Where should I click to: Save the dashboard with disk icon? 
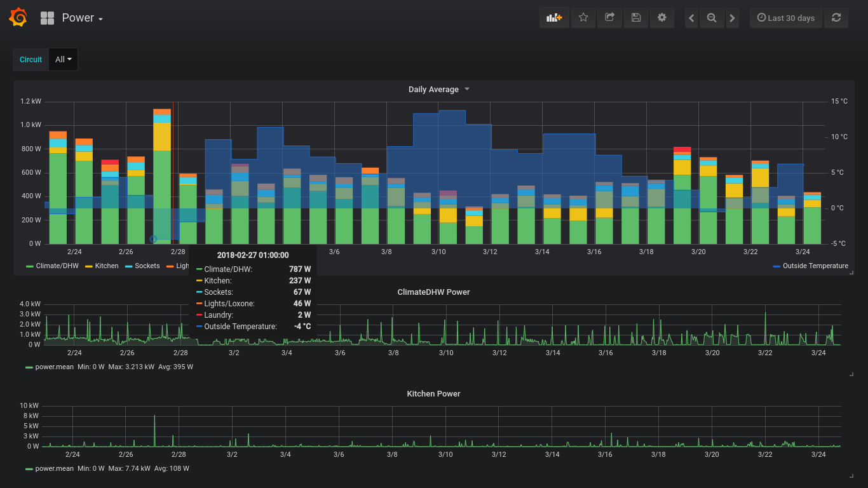pos(635,18)
